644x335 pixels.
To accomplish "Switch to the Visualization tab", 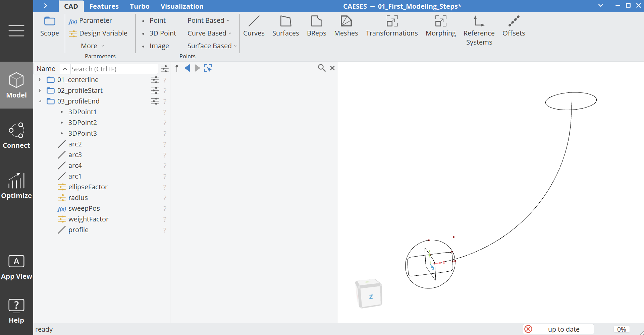I will coord(182,6).
